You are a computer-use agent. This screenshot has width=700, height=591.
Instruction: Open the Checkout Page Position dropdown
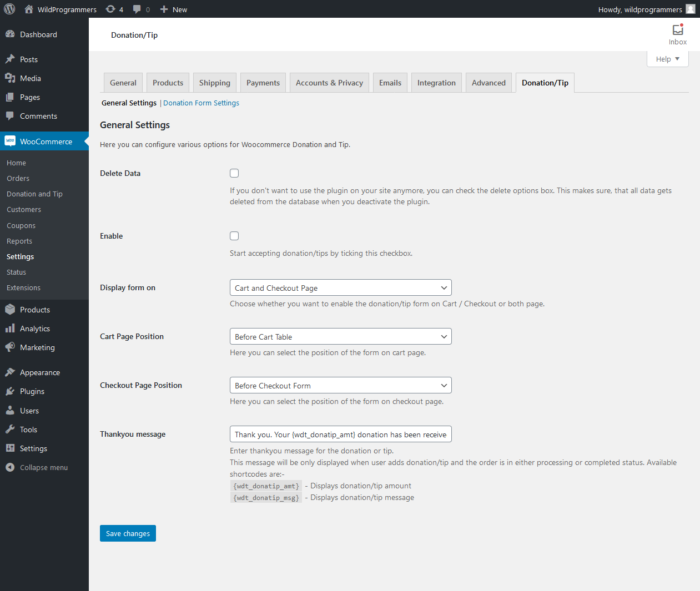click(x=340, y=385)
